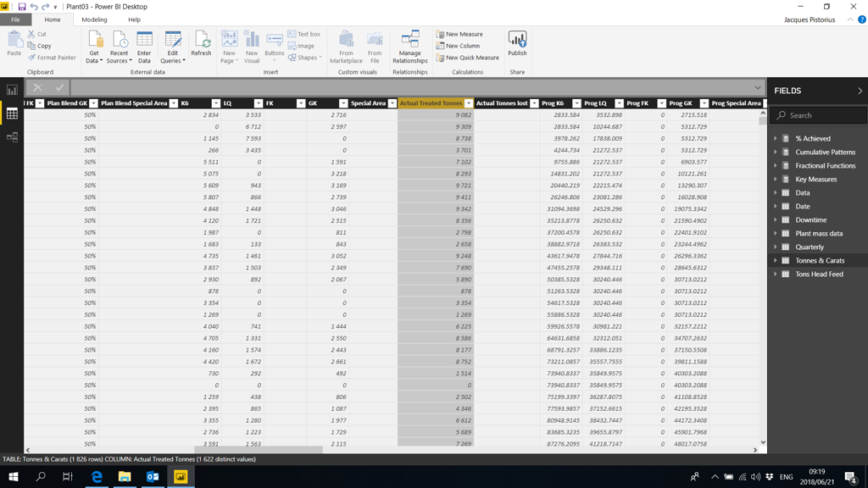
Task: Switch to the Modeling ribbon tab
Action: click(x=94, y=19)
